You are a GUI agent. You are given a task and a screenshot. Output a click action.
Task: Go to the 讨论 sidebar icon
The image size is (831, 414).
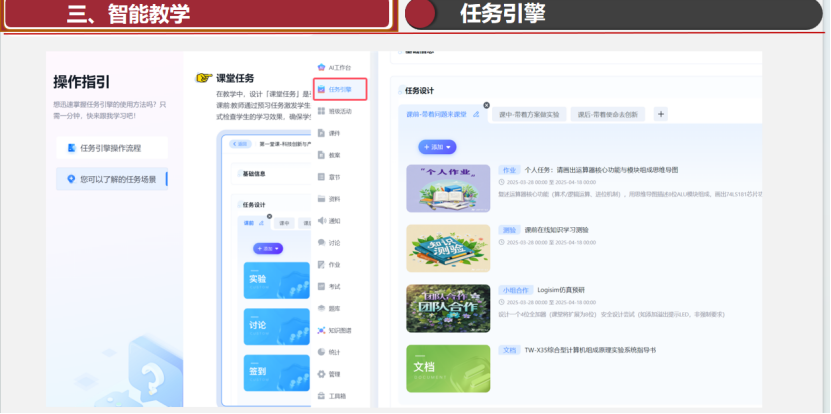point(333,242)
